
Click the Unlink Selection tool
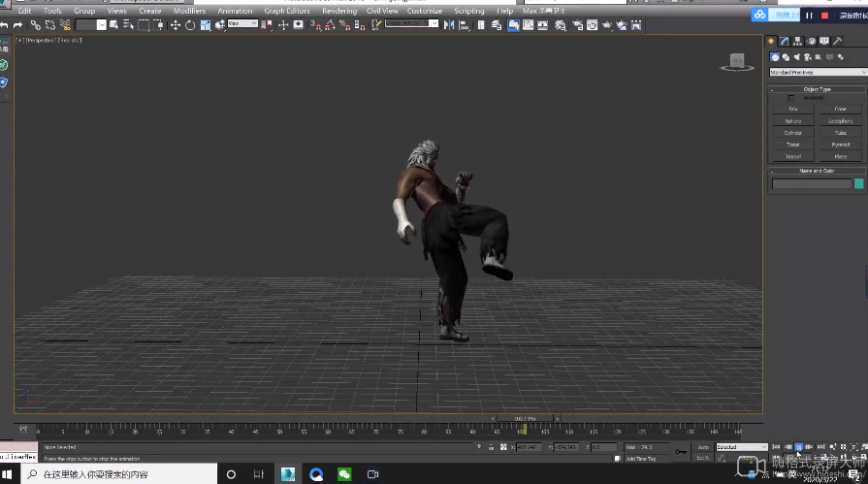coord(50,25)
